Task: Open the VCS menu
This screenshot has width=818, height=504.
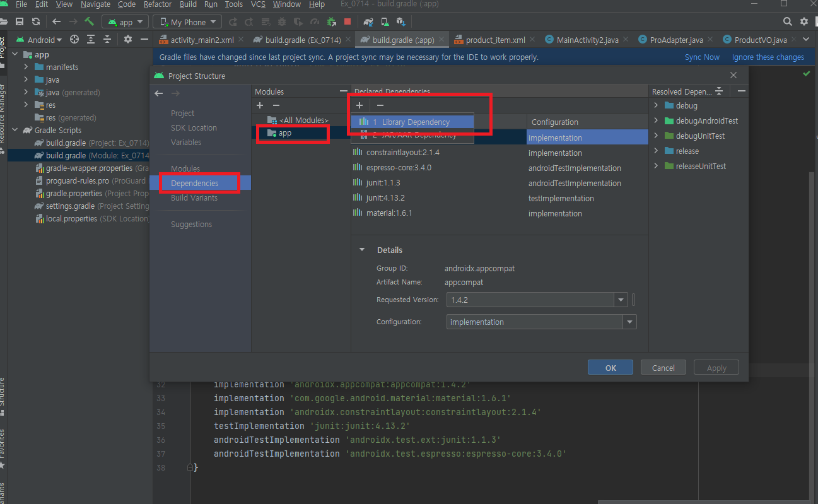Action: click(258, 4)
